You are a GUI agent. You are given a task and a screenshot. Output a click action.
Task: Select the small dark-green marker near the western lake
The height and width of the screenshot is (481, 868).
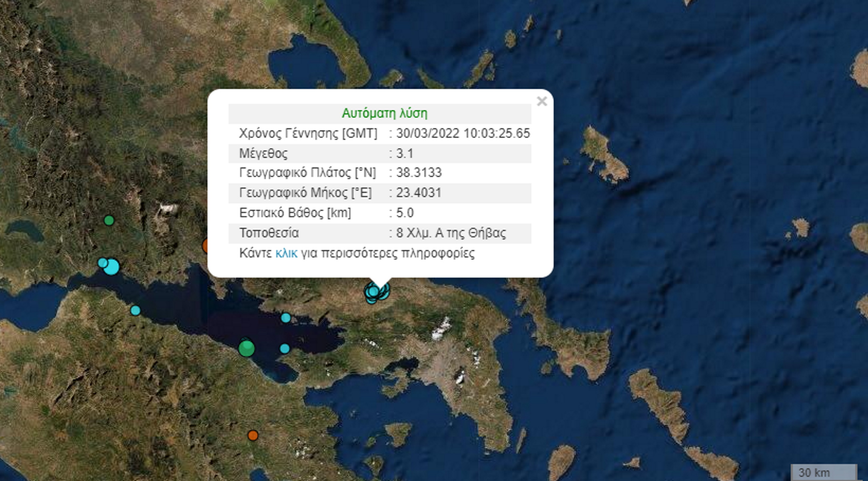point(109,220)
